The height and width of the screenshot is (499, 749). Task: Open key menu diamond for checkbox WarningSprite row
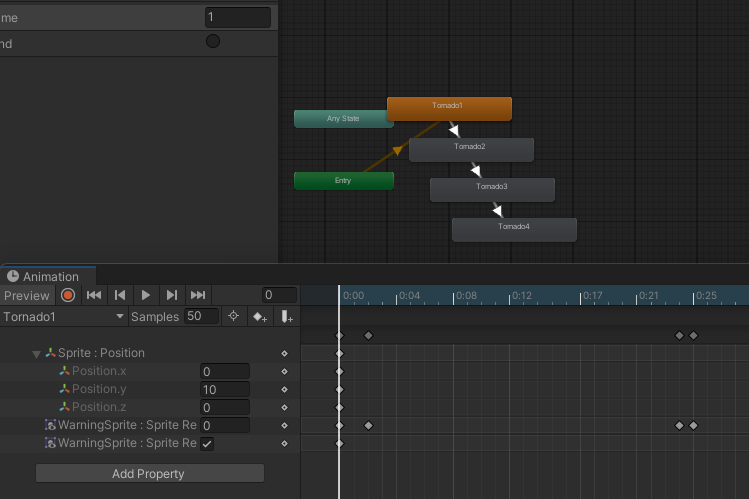285,444
